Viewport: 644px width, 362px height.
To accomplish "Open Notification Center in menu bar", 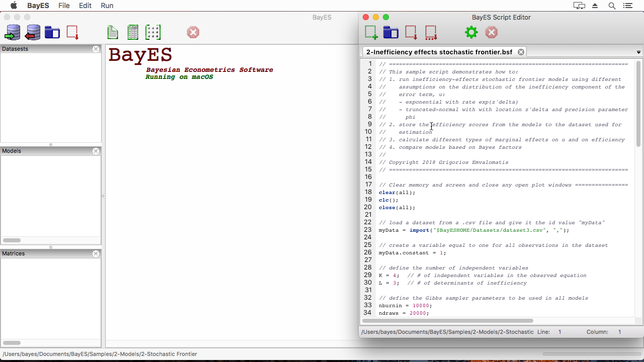I will pos(627,6).
